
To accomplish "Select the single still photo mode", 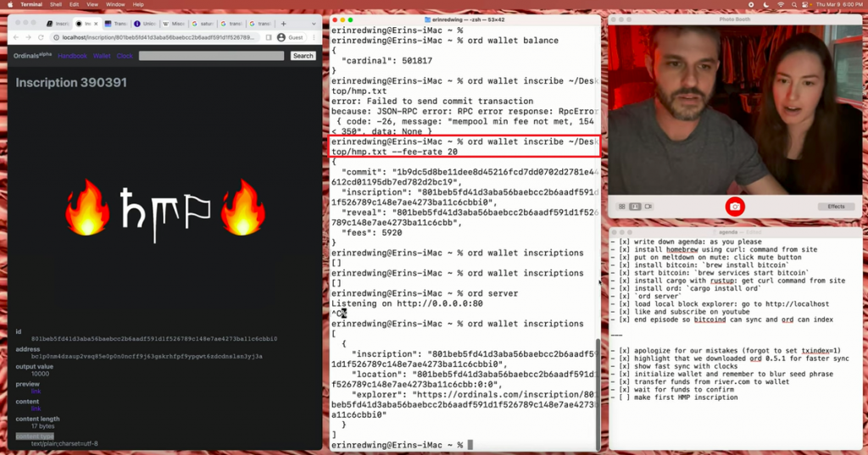I will click(634, 206).
